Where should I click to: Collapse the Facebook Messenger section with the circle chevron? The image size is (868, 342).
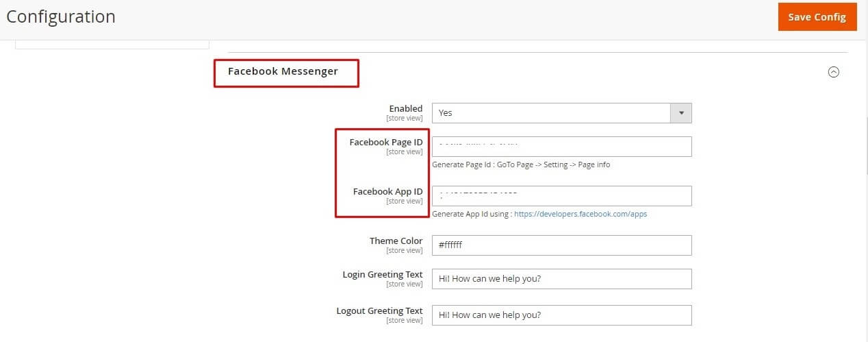tap(833, 72)
